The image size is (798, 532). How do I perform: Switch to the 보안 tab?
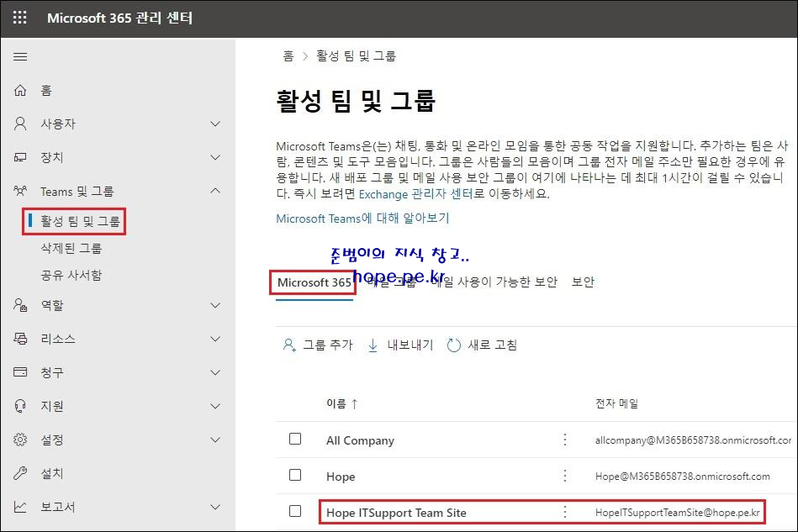pos(583,282)
